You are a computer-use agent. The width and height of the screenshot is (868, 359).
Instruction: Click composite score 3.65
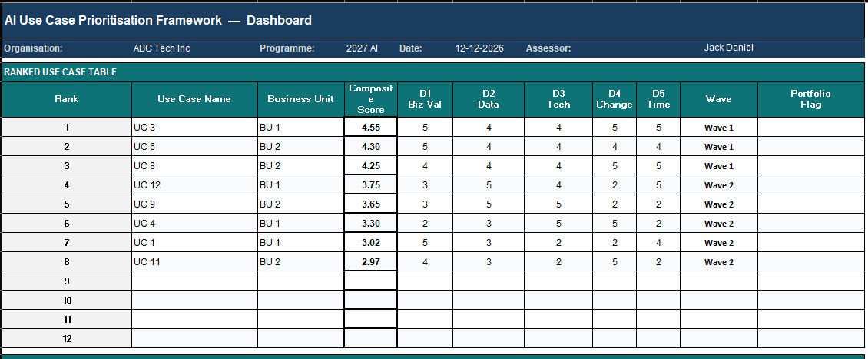click(371, 204)
